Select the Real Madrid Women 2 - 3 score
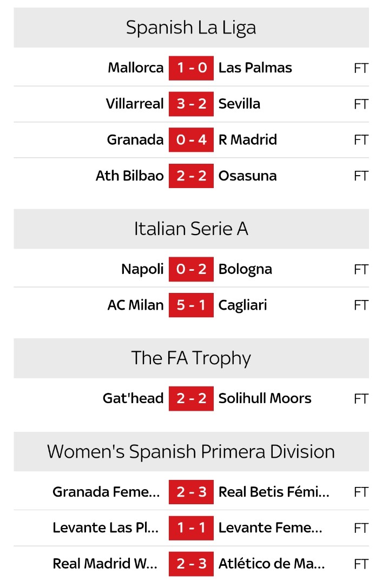Image resolution: width=382 pixels, height=588 pixels. click(191, 564)
